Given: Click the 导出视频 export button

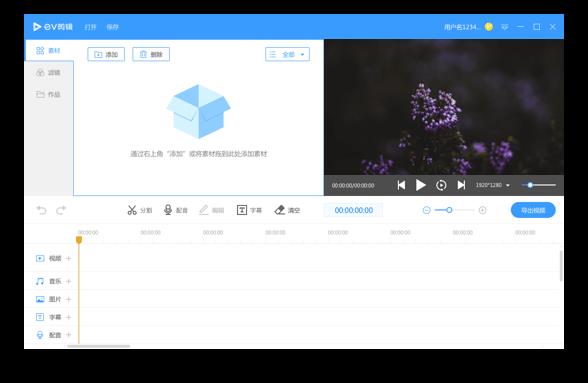Looking at the screenshot, I should [x=533, y=210].
